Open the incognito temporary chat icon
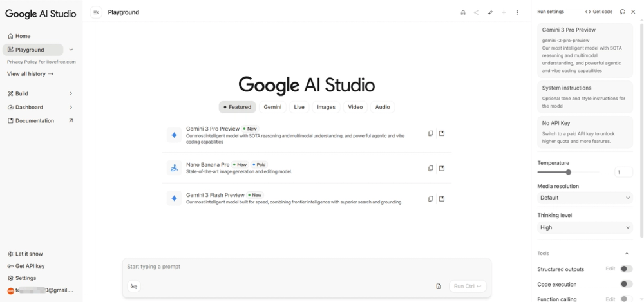 pos(463,12)
